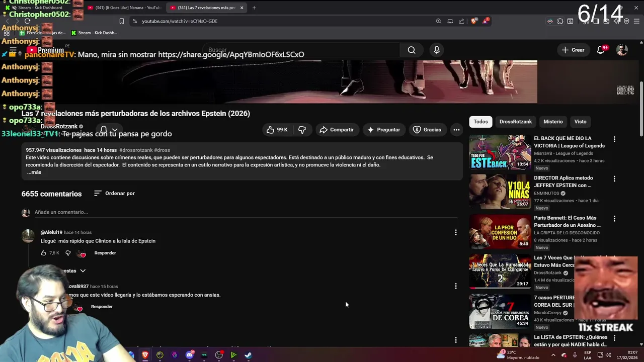Open the Preguntar AI ask button
The height and width of the screenshot is (362, 644).
tap(384, 130)
